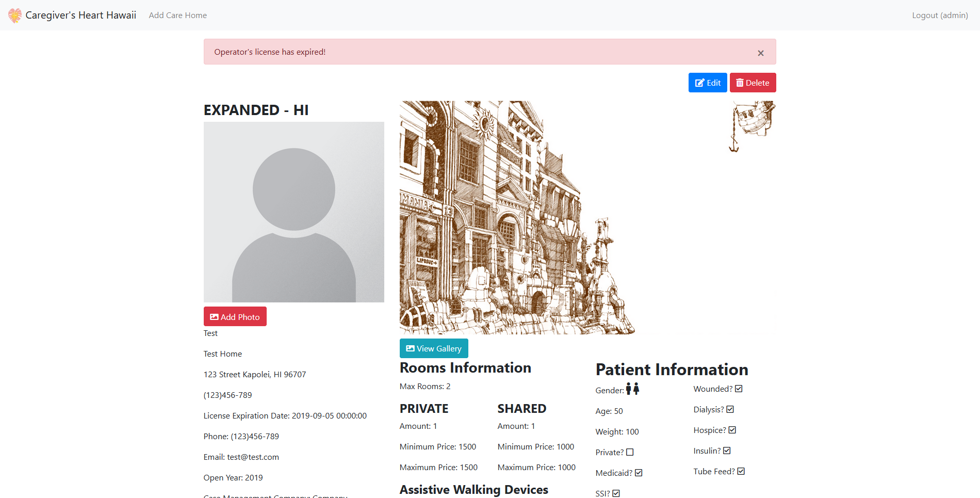Viewport: 980px width, 498px height.
Task: Toggle the Medicaid? checkbox
Action: coord(639,473)
